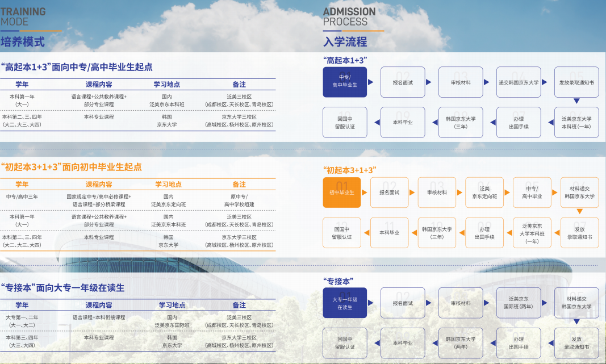Click '材料递交韩国京东大学' box in 初起本3+1+3 flow
606x364 pixels.
coord(580,193)
